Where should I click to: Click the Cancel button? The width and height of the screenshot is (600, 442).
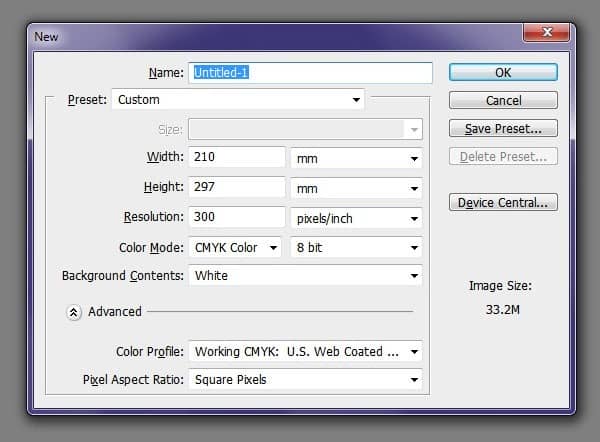[503, 100]
